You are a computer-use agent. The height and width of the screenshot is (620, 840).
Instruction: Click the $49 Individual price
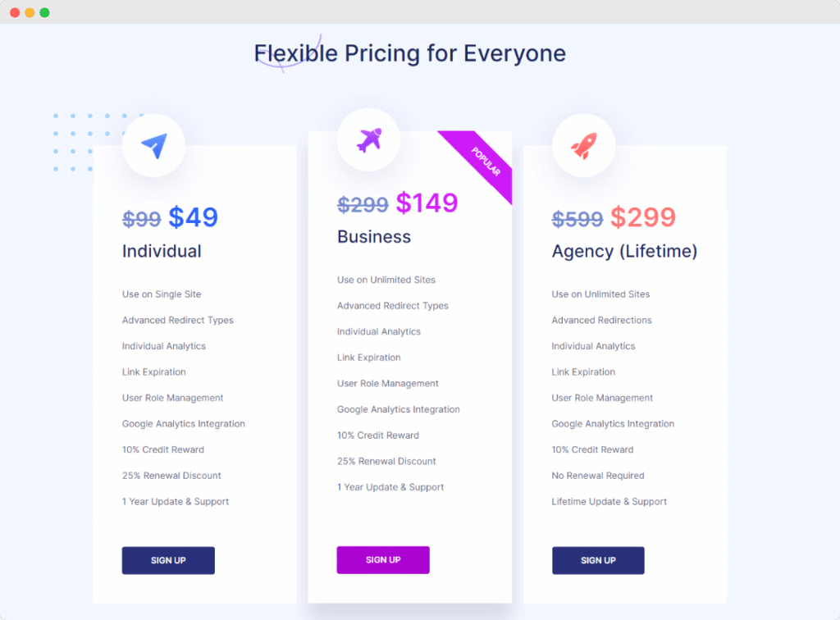pyautogui.click(x=194, y=217)
